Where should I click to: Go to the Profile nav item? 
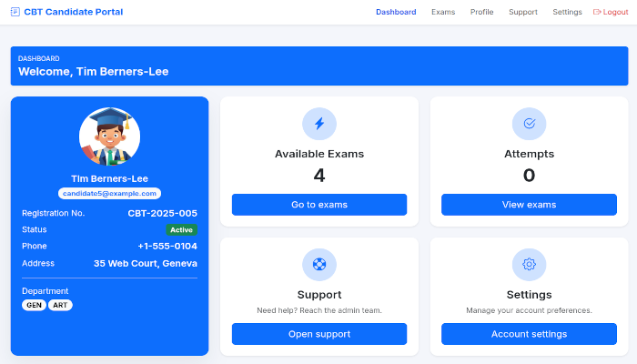481,12
